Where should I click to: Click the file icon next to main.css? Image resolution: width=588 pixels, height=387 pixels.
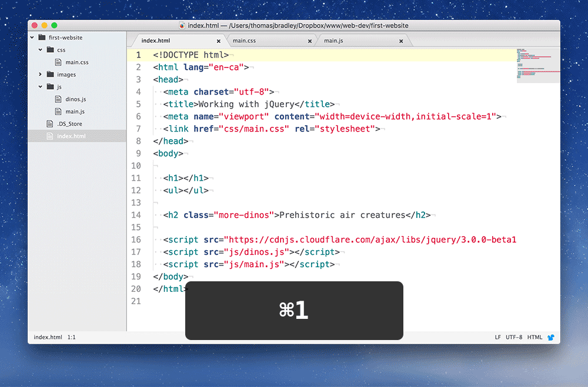(x=57, y=62)
